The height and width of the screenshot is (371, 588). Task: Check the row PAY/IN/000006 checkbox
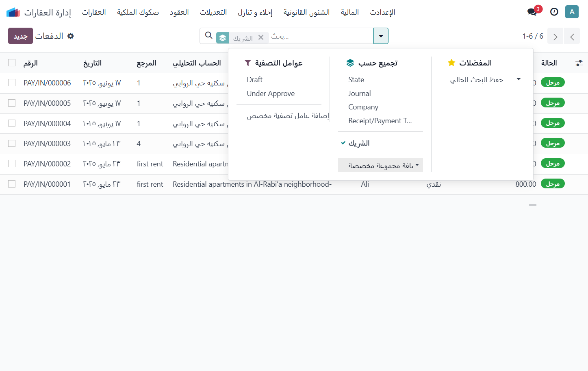(12, 83)
